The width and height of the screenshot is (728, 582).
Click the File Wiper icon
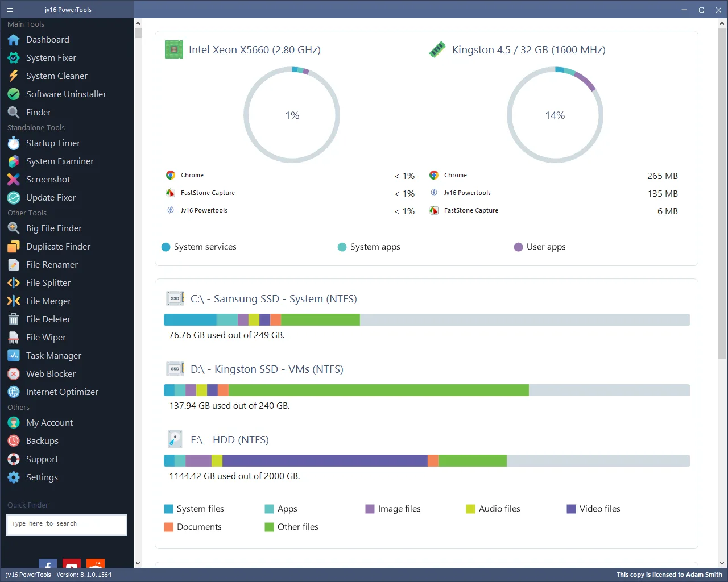click(14, 338)
